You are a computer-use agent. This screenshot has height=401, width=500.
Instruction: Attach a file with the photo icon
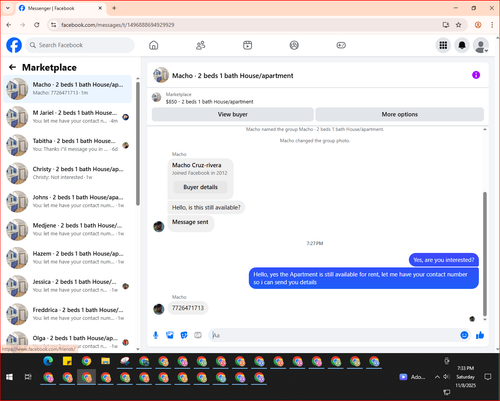pos(170,335)
